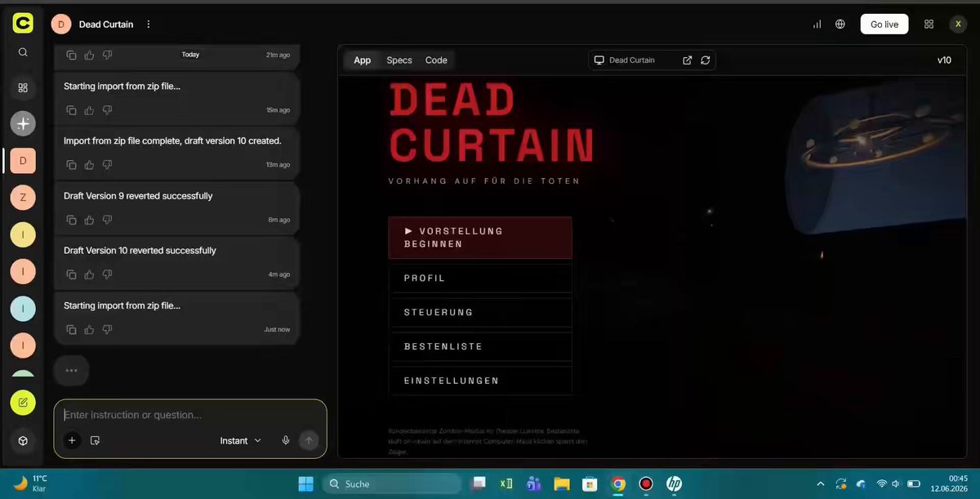
Task: Open the analytics bar chart icon
Action: (x=817, y=25)
